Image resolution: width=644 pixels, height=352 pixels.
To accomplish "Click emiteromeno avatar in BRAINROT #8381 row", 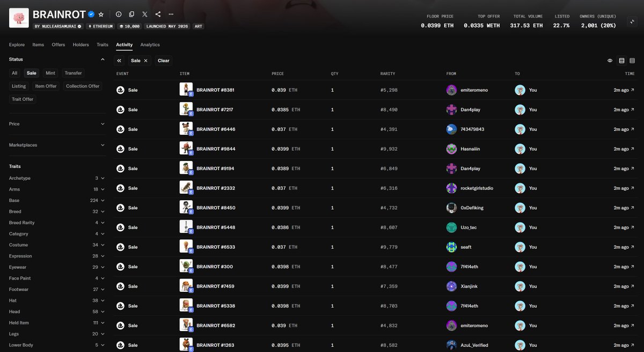I will [x=451, y=90].
